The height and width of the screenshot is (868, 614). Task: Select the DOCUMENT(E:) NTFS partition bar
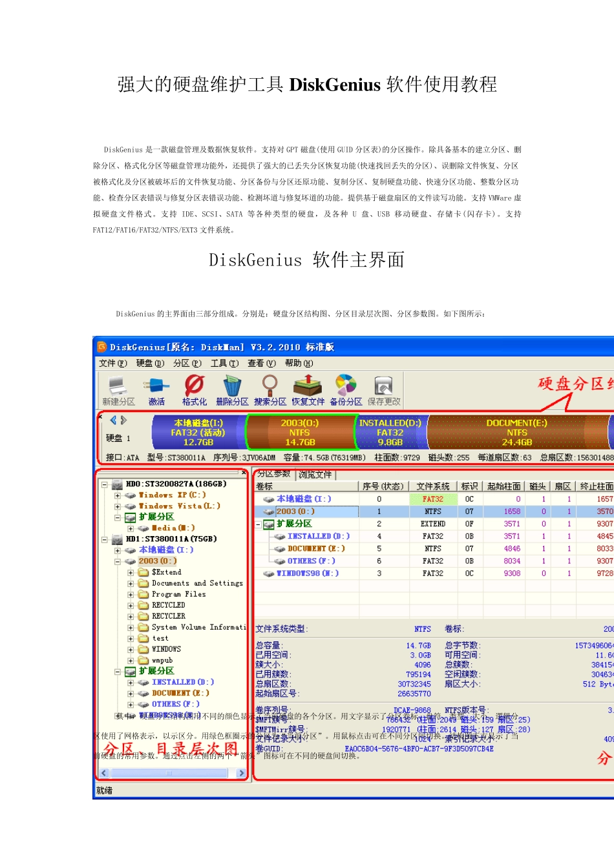517,432
